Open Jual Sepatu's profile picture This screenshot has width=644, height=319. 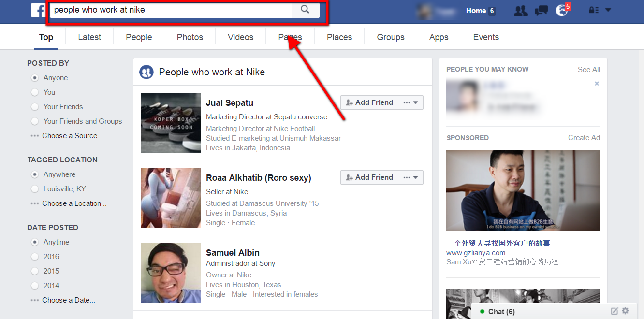[171, 123]
